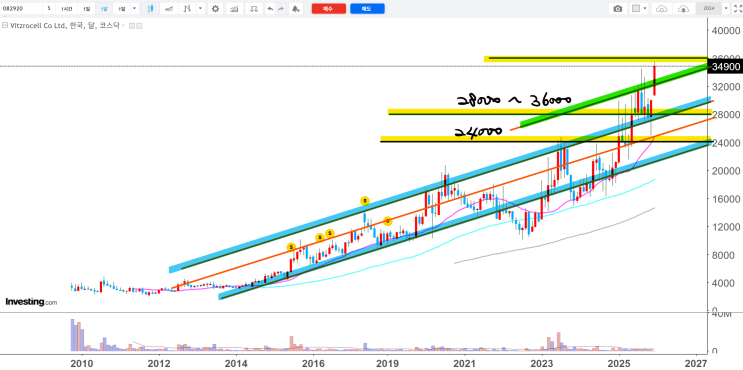Screen dimensions: 743x370
Task: Expand the time interval dropdown arrow
Action: [x=134, y=9]
